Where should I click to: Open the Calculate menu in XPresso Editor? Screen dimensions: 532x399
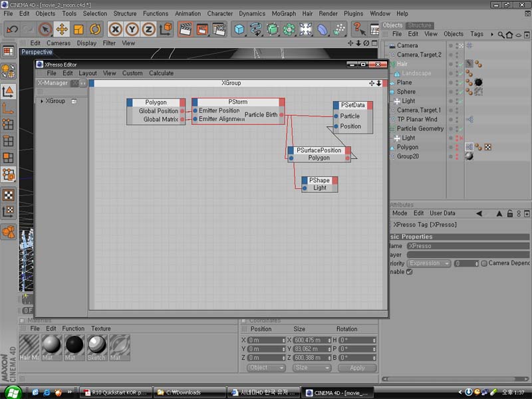point(161,73)
